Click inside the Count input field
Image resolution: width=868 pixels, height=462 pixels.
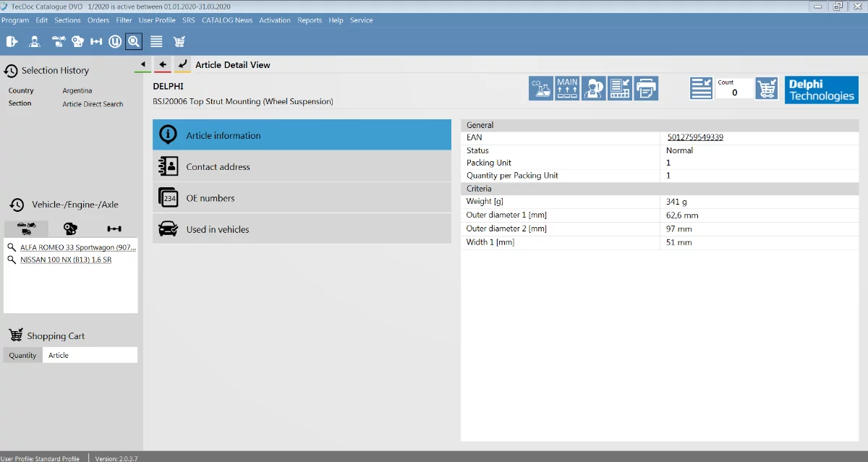click(x=734, y=91)
